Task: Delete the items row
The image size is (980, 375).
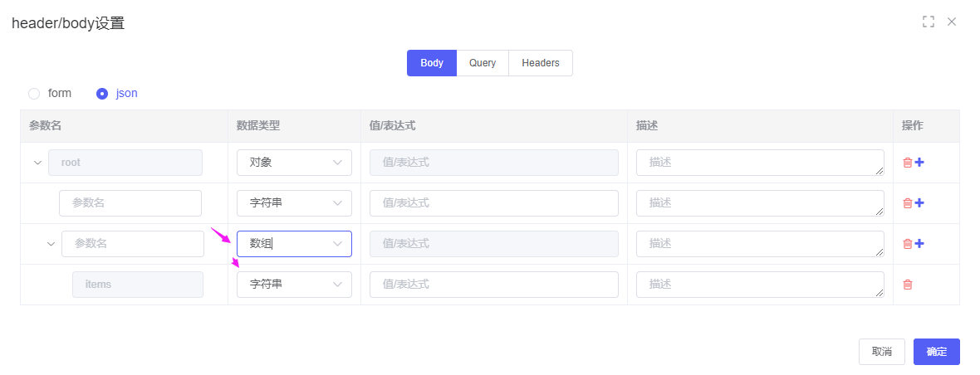Action: tap(908, 285)
